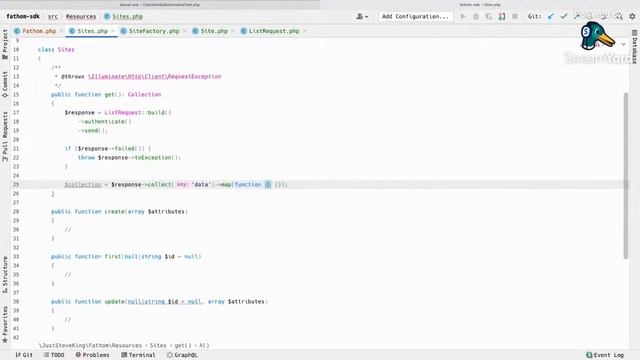Open IDE settings gear icon
This screenshot has height=360, width=640.
click(632, 16)
